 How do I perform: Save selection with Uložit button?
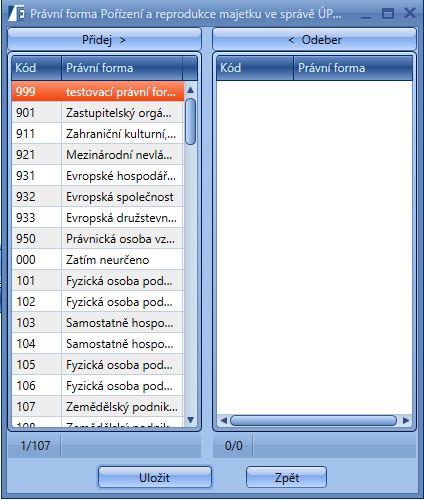click(x=155, y=477)
